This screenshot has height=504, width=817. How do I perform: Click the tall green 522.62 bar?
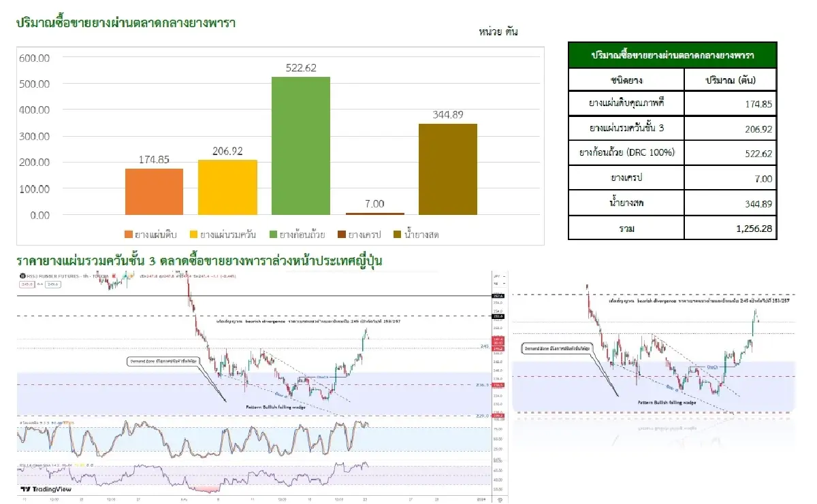[301, 146]
